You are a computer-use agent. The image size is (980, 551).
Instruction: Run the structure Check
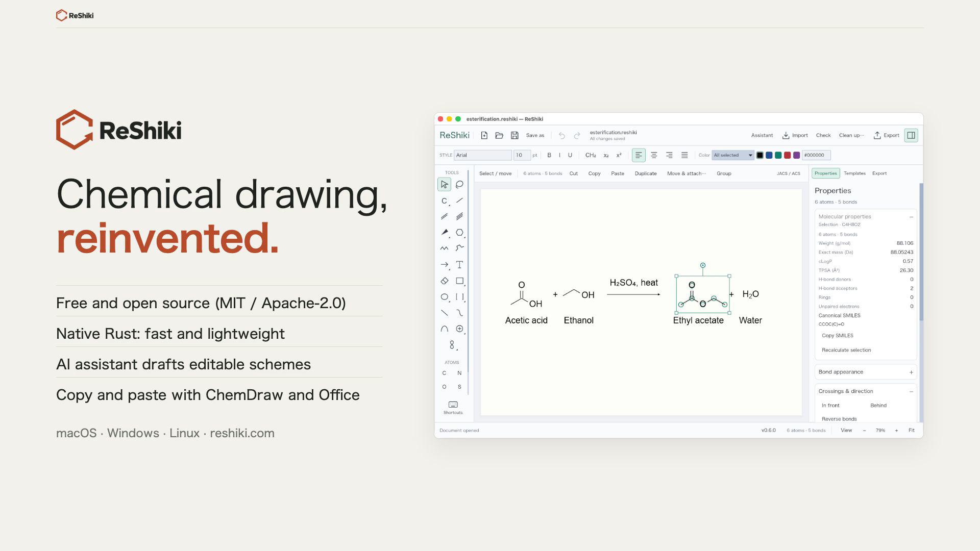[823, 135]
